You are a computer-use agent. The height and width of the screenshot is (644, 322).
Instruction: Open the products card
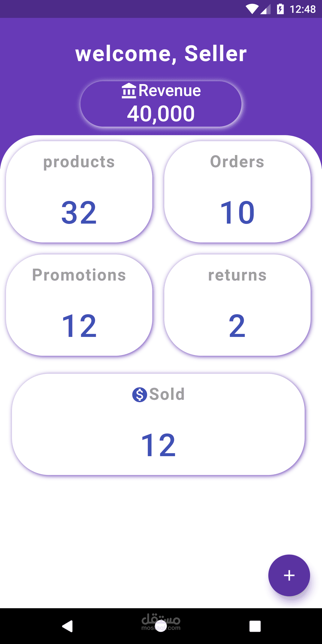79,192
